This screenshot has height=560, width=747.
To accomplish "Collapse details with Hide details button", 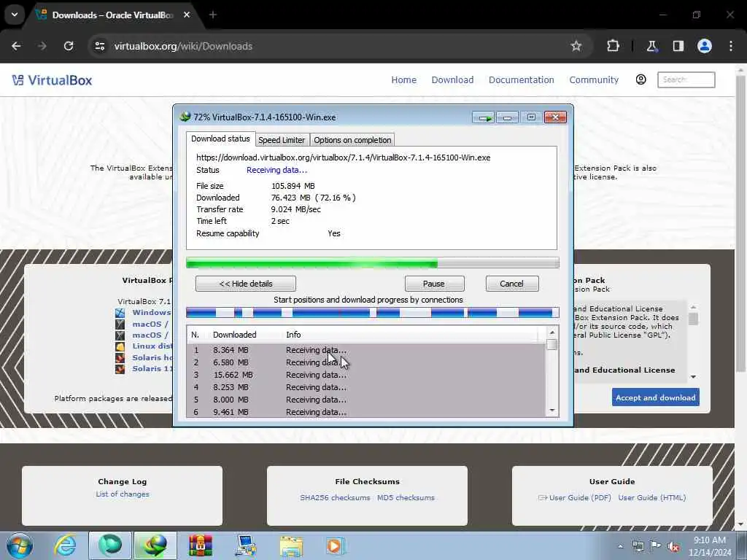I will pyautogui.click(x=245, y=284).
